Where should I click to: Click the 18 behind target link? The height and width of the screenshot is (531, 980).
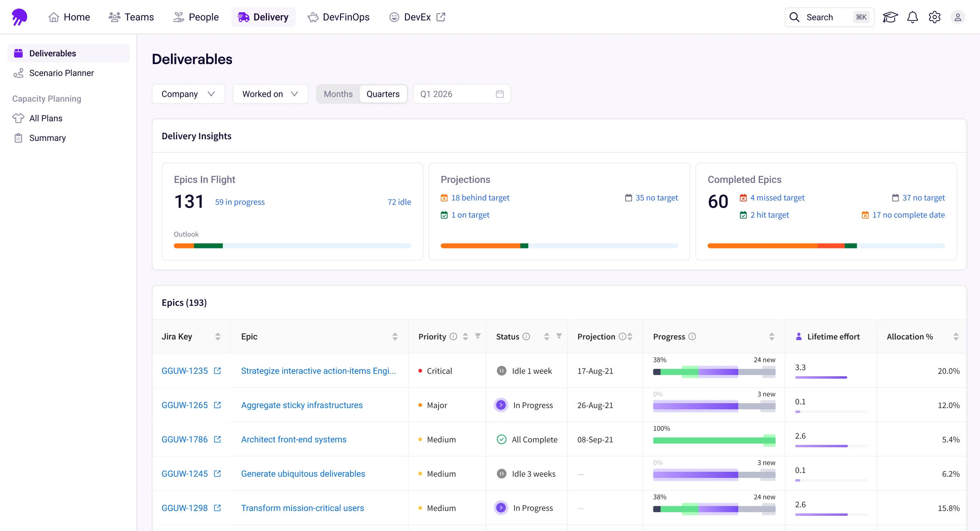tap(480, 198)
